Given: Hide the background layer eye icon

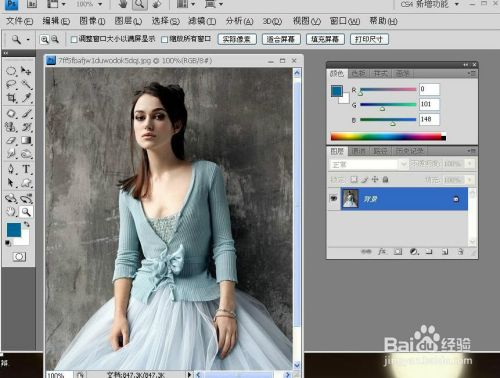Looking at the screenshot, I should pyautogui.click(x=333, y=198).
